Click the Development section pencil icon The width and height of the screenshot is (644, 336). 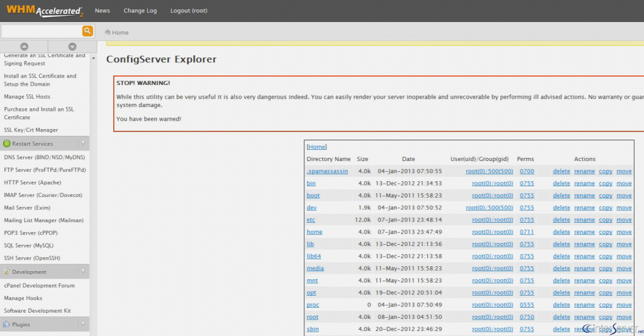(6, 272)
